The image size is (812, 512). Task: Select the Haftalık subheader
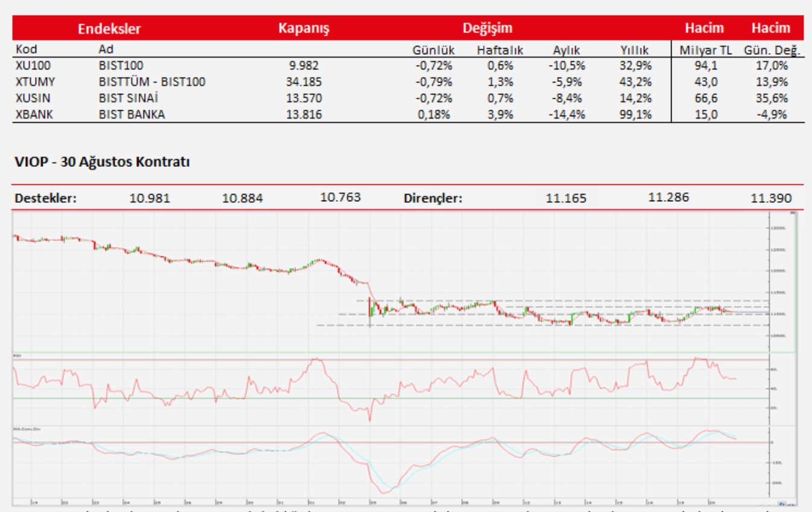pos(500,51)
